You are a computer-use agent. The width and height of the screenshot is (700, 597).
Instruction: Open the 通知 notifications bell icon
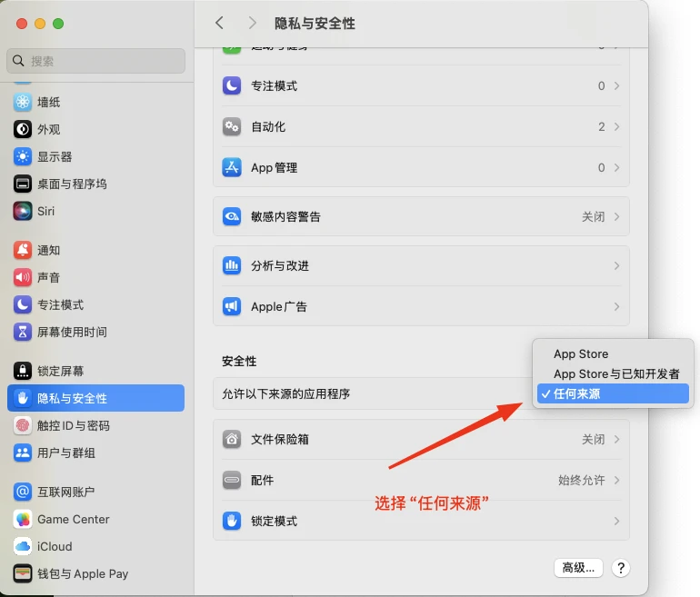point(23,250)
